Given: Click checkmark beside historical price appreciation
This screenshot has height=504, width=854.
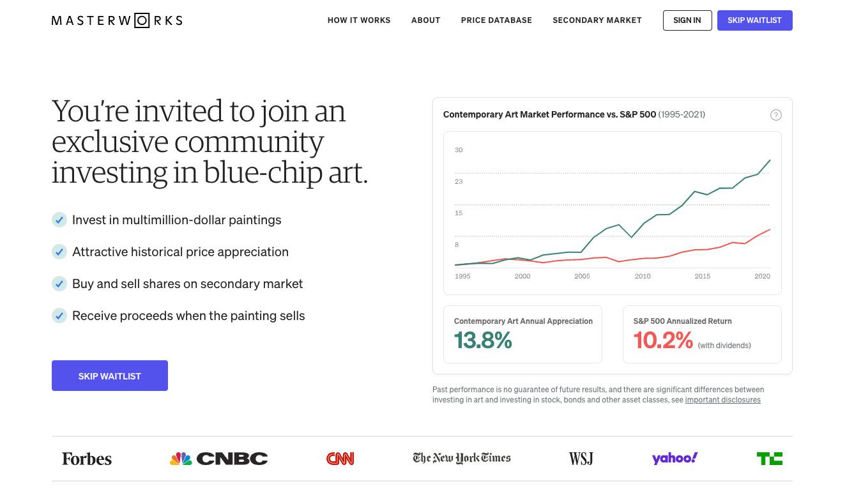Looking at the screenshot, I should click(x=59, y=252).
